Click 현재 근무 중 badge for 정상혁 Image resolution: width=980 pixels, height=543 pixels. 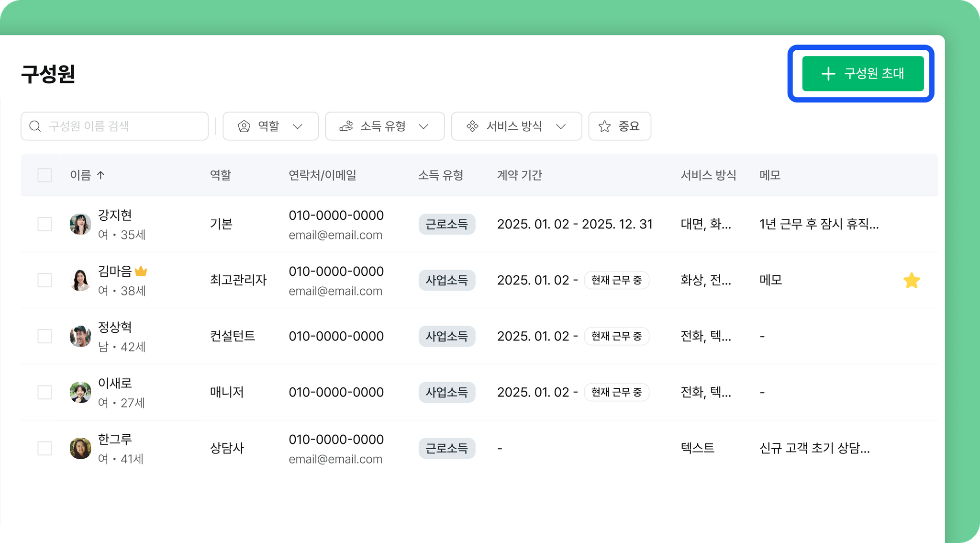tap(616, 336)
